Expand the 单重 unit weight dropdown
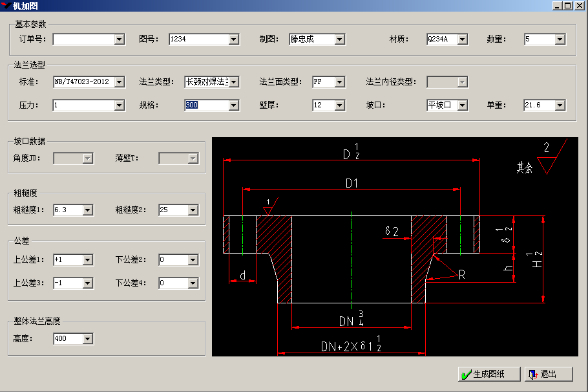This screenshot has height=392, width=588. pos(560,105)
